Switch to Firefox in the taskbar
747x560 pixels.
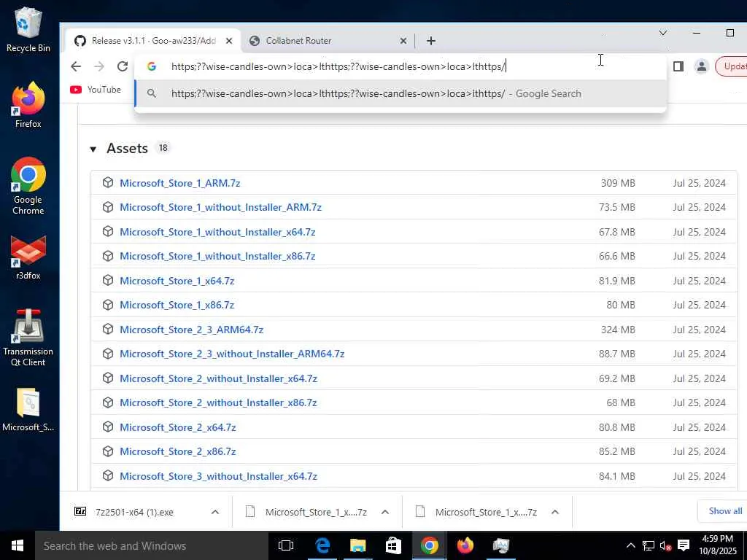[x=465, y=545]
